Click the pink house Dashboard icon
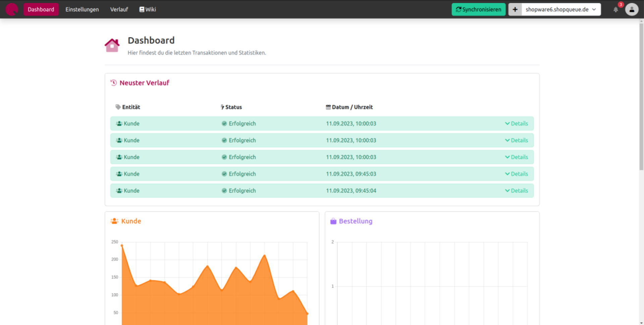 click(112, 45)
